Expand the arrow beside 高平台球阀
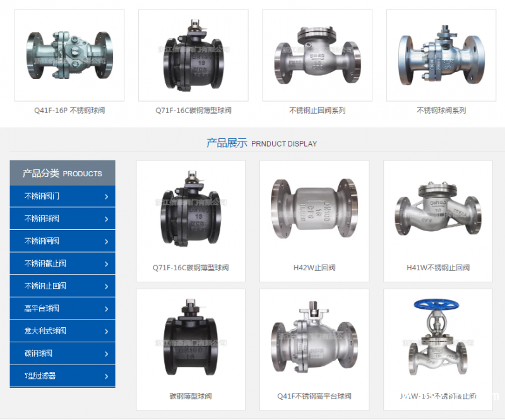 (106, 309)
